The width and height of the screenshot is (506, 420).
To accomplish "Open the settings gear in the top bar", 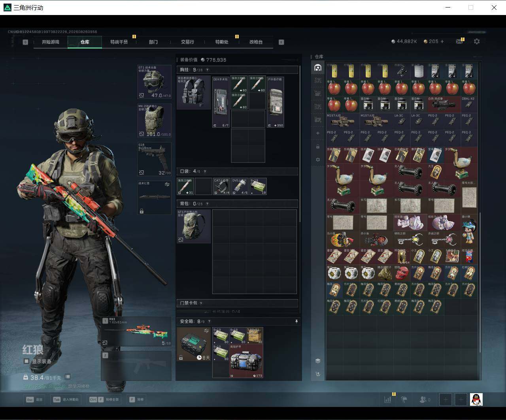I will click(x=477, y=41).
